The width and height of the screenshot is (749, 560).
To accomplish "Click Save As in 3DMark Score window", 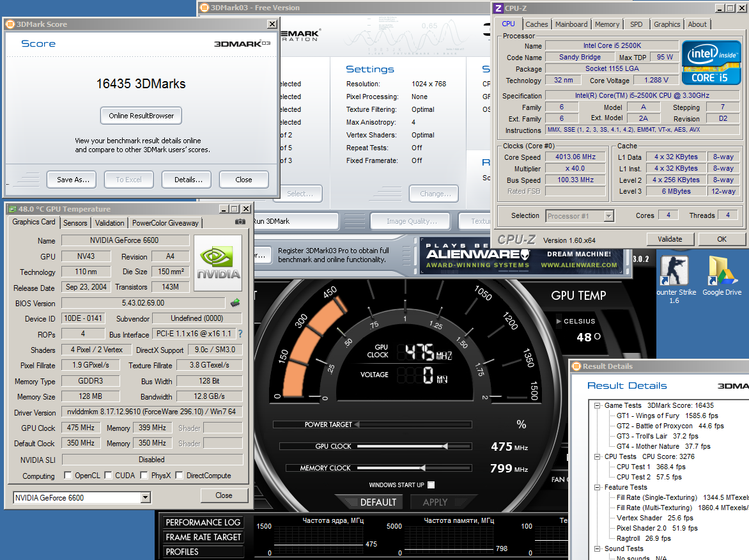I will [72, 180].
